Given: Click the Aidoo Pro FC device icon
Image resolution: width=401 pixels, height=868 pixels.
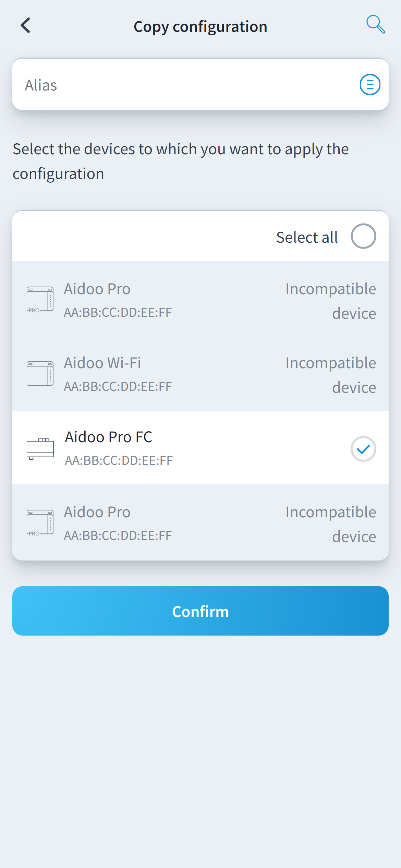Looking at the screenshot, I should coord(40,448).
